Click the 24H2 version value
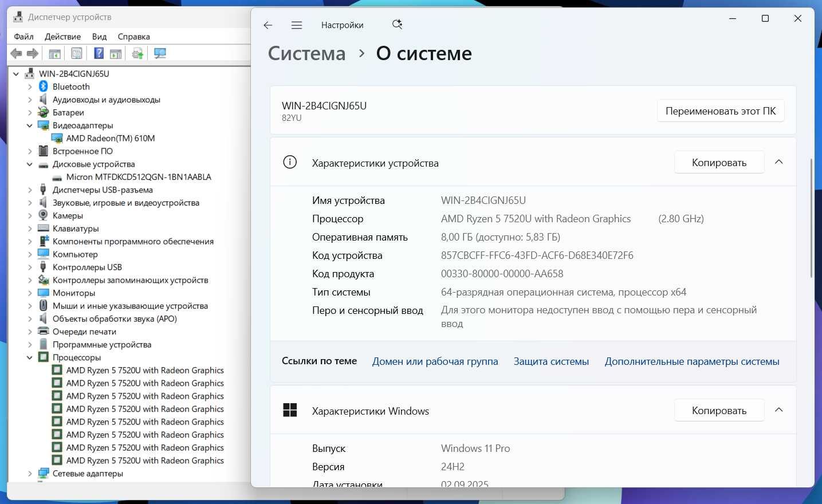The width and height of the screenshot is (822, 504). click(x=453, y=467)
